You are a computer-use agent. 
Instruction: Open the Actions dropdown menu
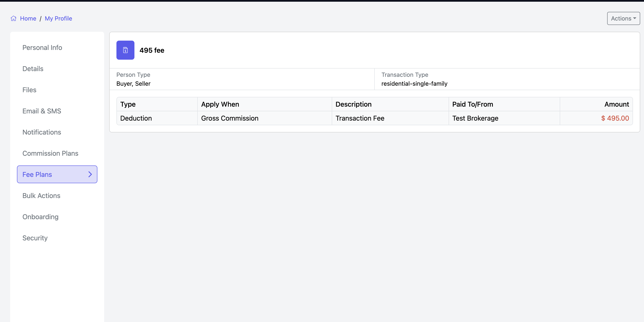(x=623, y=18)
